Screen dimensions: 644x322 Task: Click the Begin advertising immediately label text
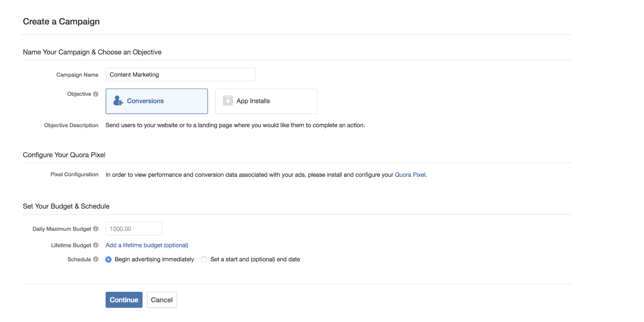tap(154, 259)
